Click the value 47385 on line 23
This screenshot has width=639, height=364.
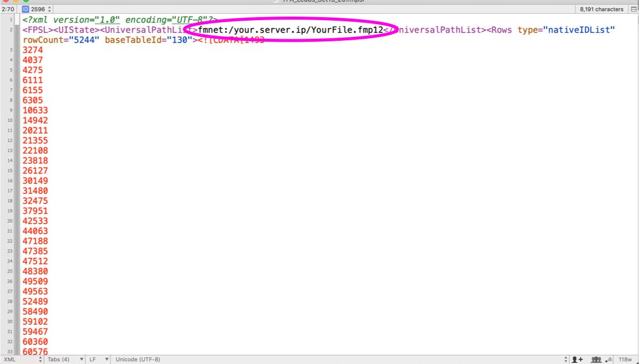point(36,251)
